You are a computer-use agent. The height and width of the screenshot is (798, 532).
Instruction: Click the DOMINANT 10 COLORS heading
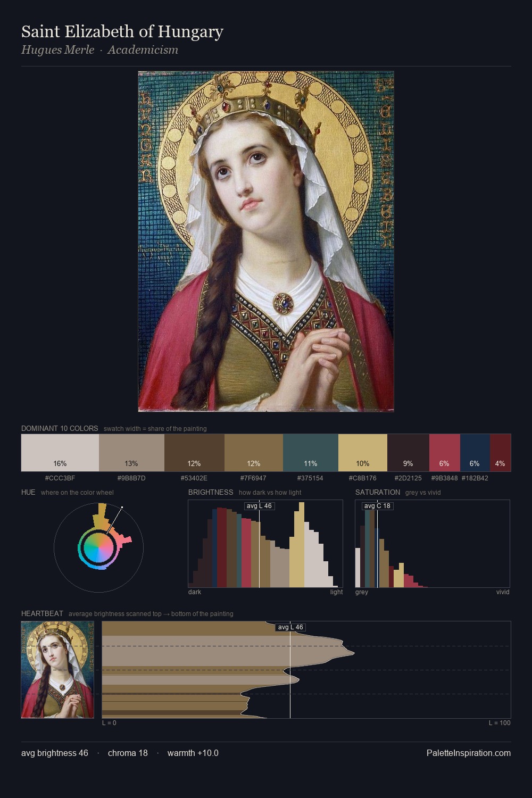click(60, 428)
